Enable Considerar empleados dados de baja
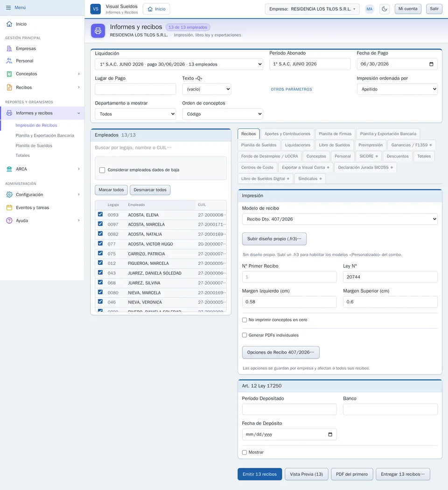Screen dimensions: 448x490 tap(102, 170)
